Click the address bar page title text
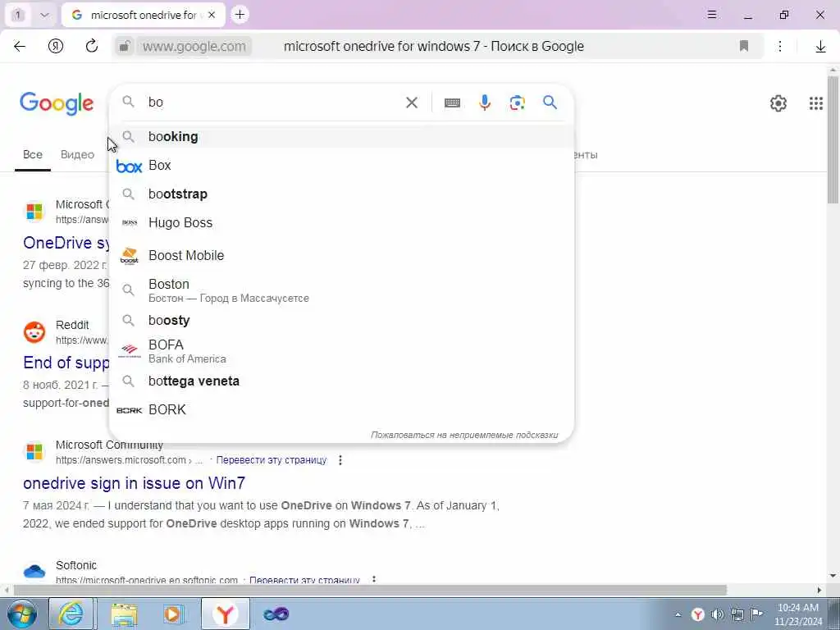The image size is (840, 630). click(x=433, y=47)
